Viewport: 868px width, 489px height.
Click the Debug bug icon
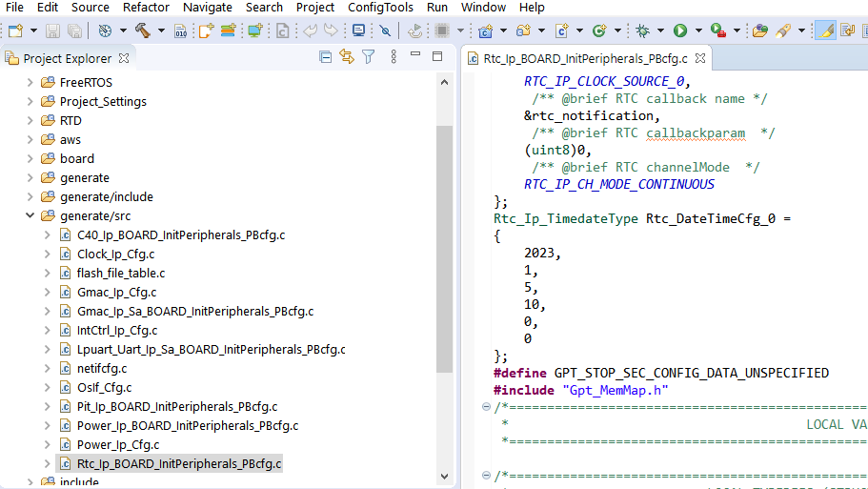coord(644,31)
